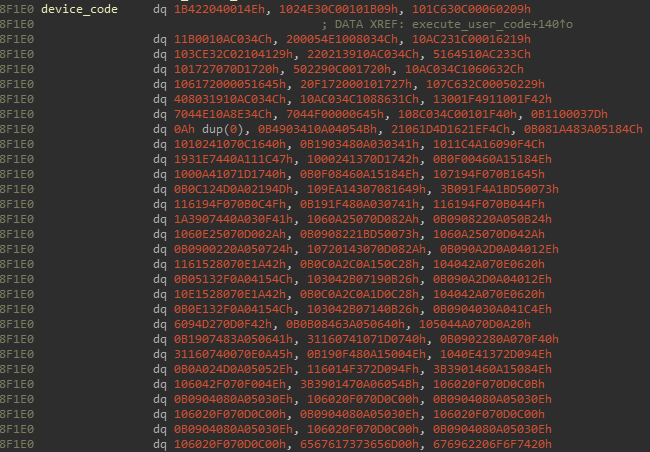Viewport: 650px width, 452px height.
Task: Click the value 1B422040014Eh
Action: [219, 9]
